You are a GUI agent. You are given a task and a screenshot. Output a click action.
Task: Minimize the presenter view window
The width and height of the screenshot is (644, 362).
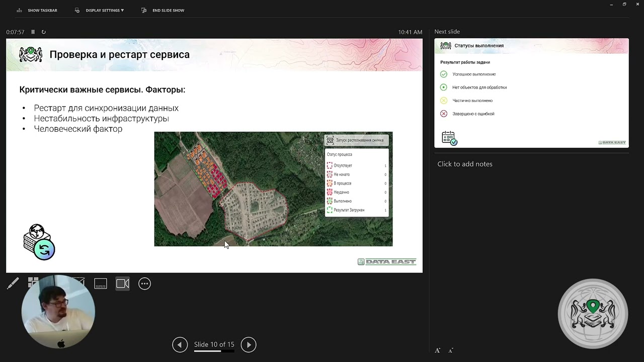(611, 5)
